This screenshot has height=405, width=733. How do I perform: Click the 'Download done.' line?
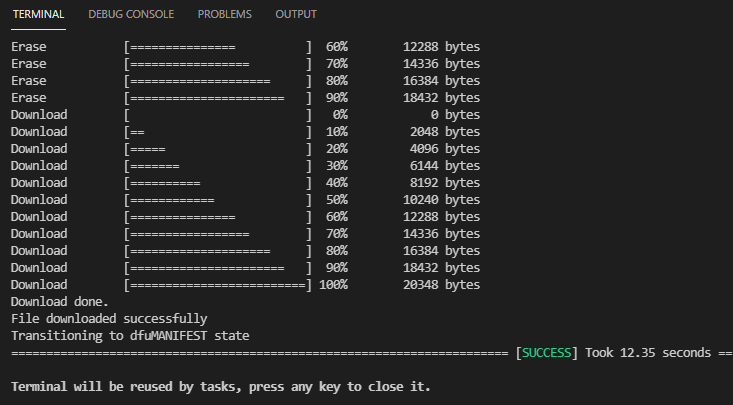(x=60, y=302)
